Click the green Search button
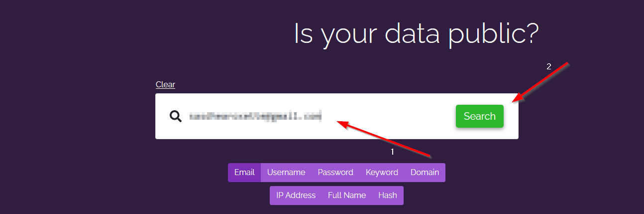This screenshot has height=214, width=644. [480, 116]
